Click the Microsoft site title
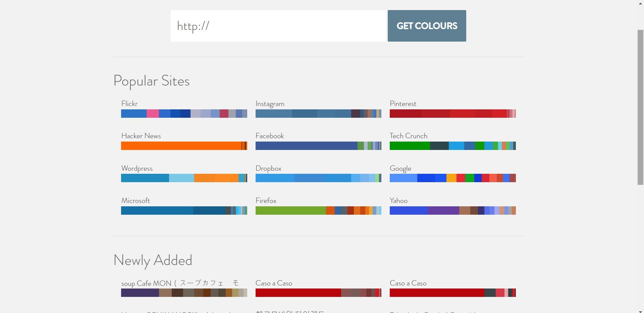Viewport: 644px width, 313px height. click(136, 201)
